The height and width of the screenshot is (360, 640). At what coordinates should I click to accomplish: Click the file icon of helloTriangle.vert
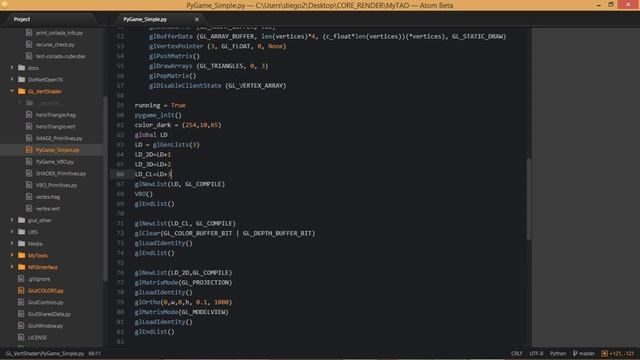(29, 127)
